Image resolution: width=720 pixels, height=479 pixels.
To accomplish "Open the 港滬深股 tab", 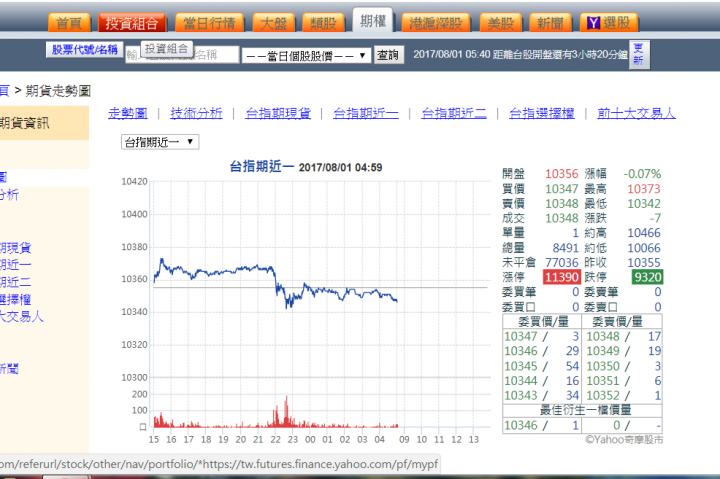I will click(436, 23).
